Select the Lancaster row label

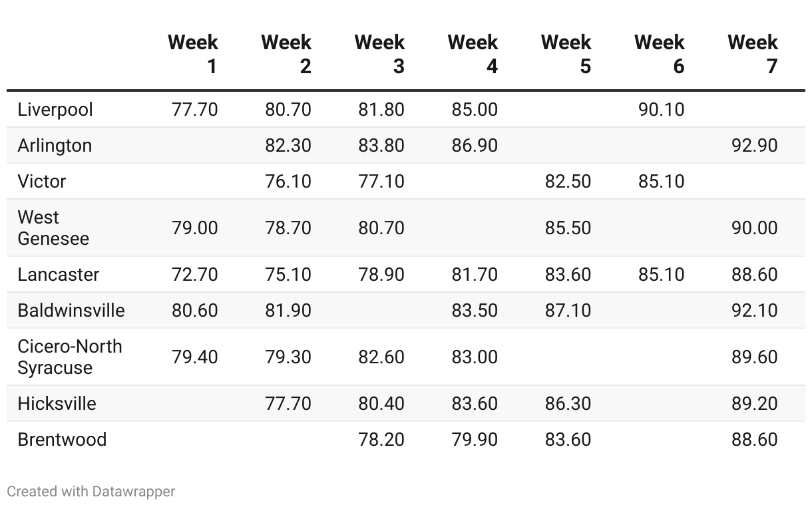point(59,275)
